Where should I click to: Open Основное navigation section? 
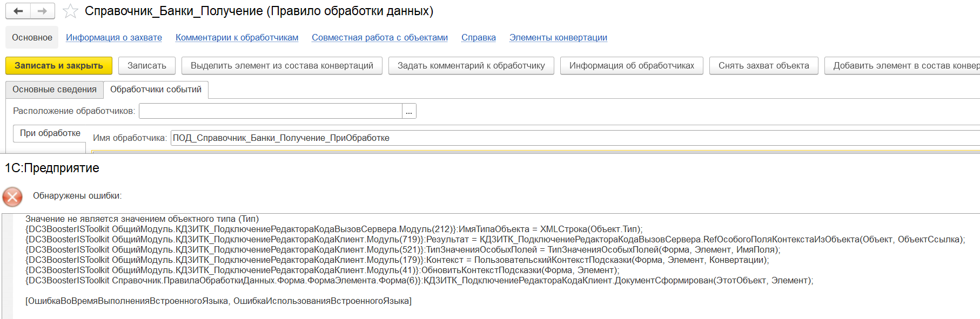coord(32,38)
